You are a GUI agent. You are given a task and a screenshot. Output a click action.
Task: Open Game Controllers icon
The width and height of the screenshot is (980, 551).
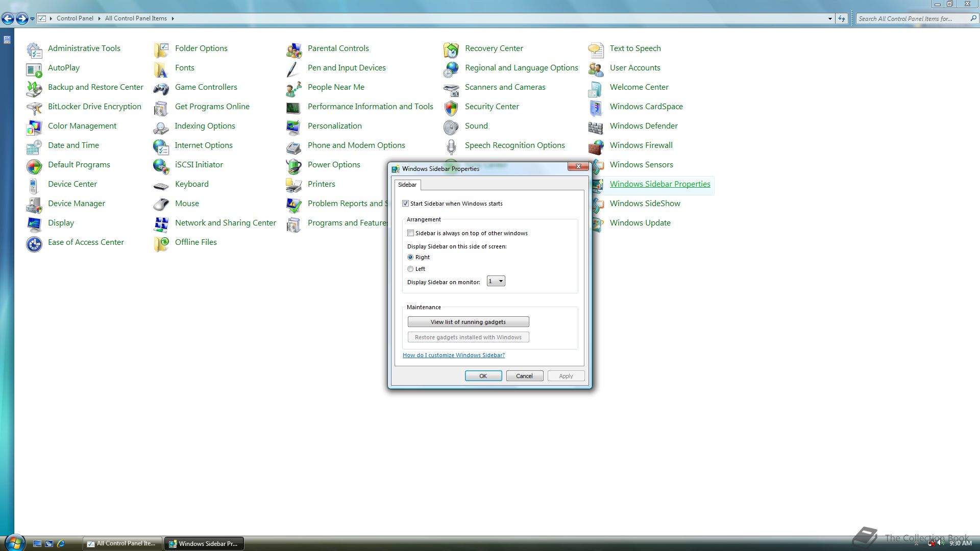(161, 89)
